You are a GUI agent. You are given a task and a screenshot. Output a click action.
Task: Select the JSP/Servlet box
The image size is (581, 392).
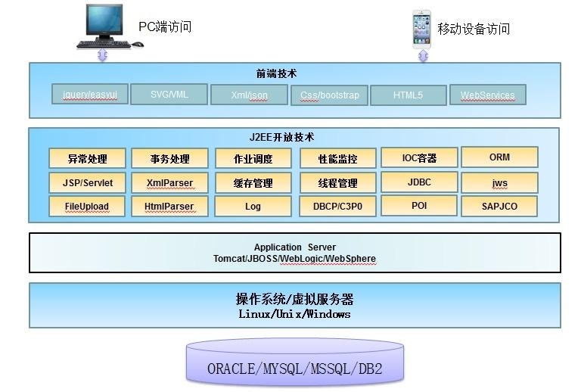click(88, 183)
